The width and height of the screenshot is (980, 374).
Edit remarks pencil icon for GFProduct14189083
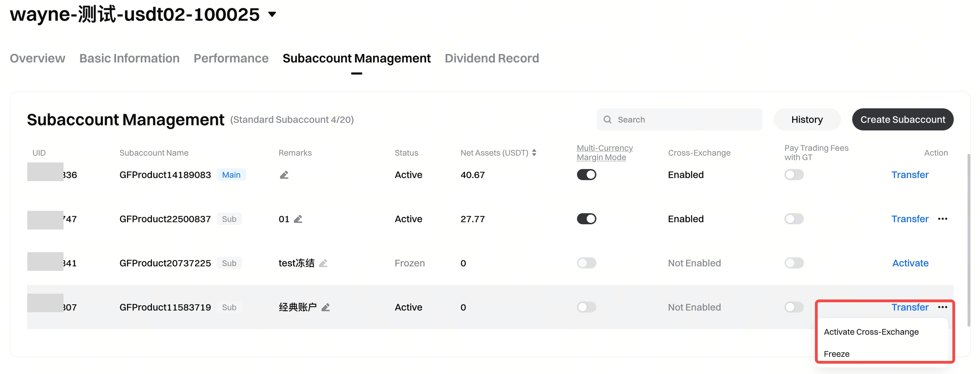coord(284,175)
